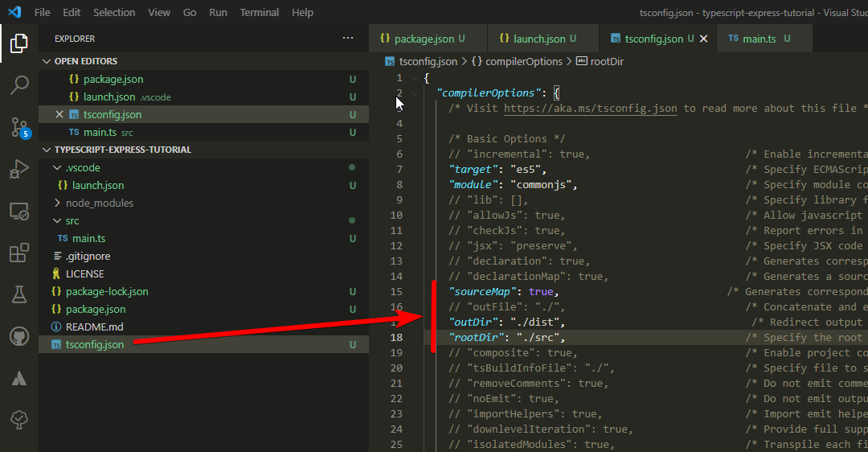Close tsconfig.json in Open Editors list
The height and width of the screenshot is (452, 868).
[59, 114]
